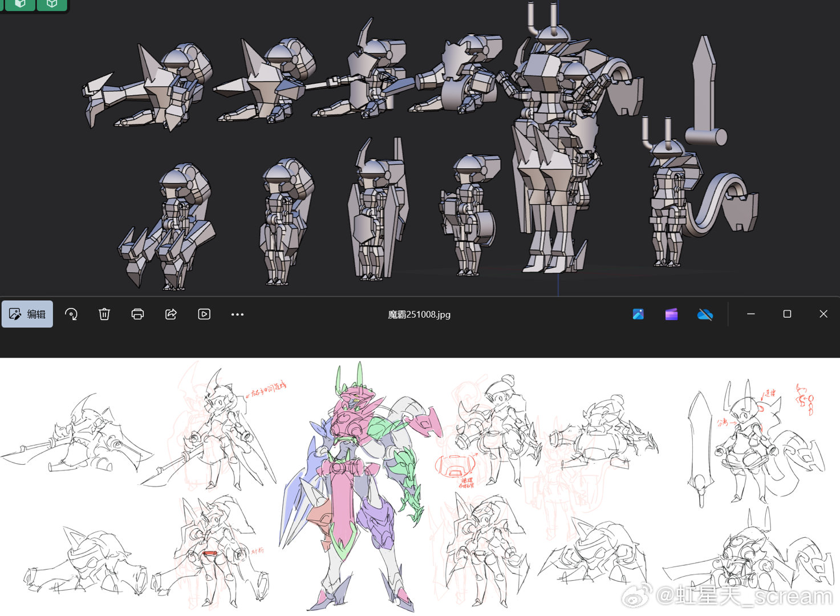Close the photo viewer window
The width and height of the screenshot is (840, 616).
[823, 314]
